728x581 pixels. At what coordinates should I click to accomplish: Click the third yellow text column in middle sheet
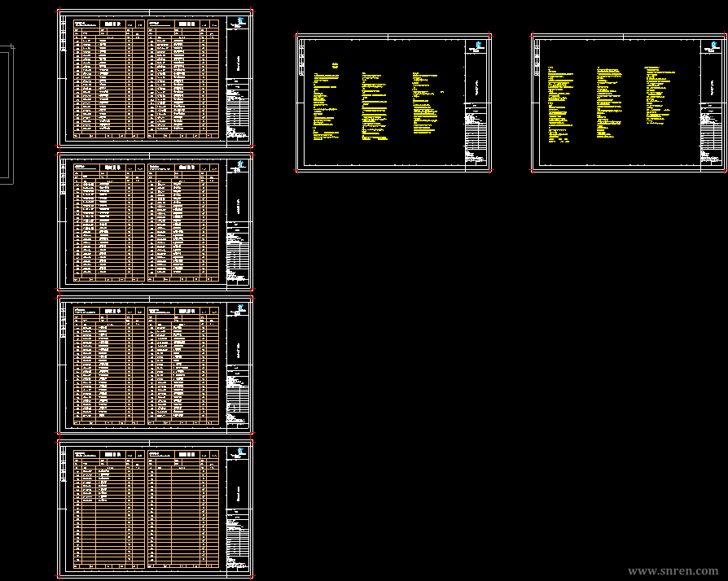pos(426,103)
